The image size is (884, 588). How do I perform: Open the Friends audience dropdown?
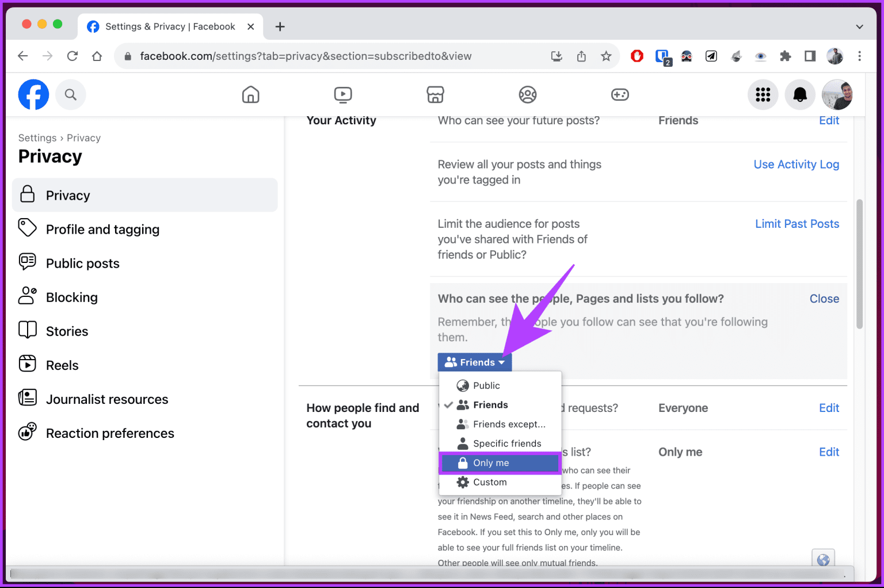[x=474, y=362]
